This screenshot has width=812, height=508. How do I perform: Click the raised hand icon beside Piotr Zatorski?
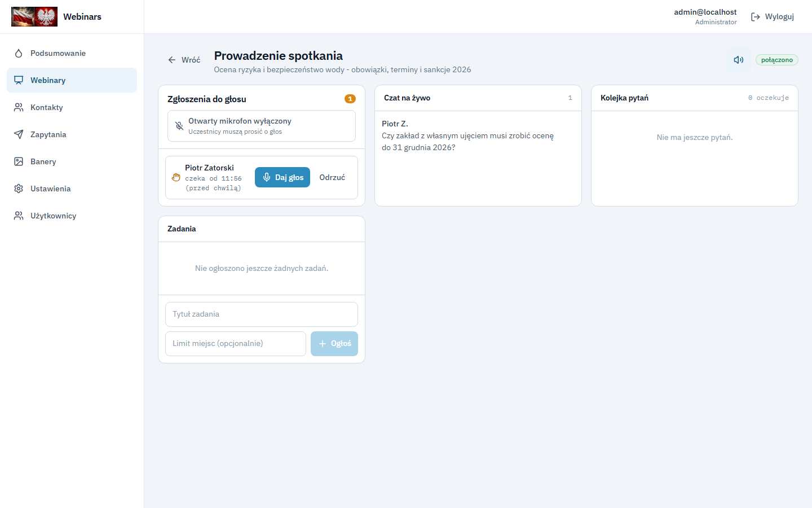176,177
